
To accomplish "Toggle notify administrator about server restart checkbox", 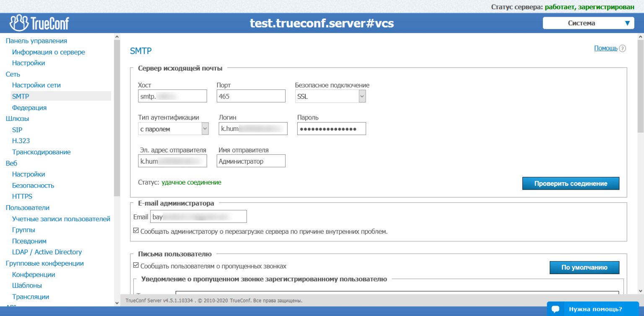I will click(x=136, y=231).
